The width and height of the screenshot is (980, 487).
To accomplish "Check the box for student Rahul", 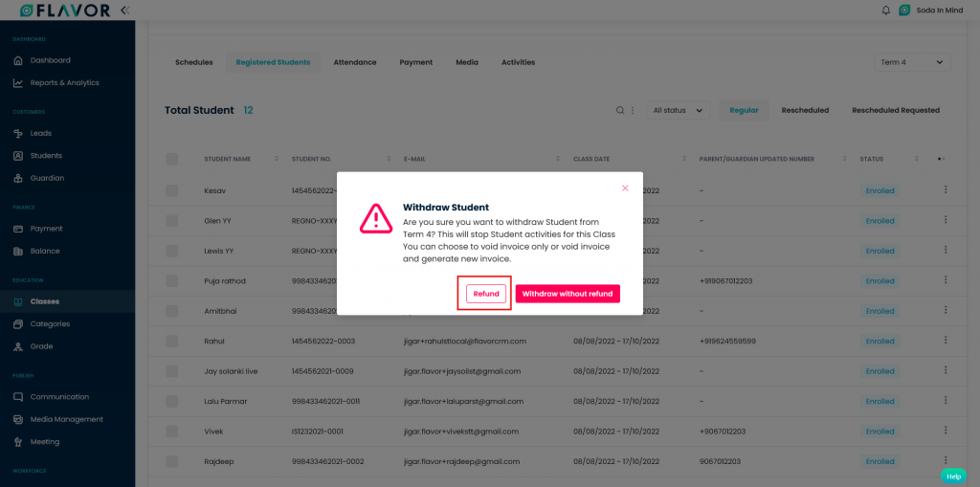I will coord(172,341).
